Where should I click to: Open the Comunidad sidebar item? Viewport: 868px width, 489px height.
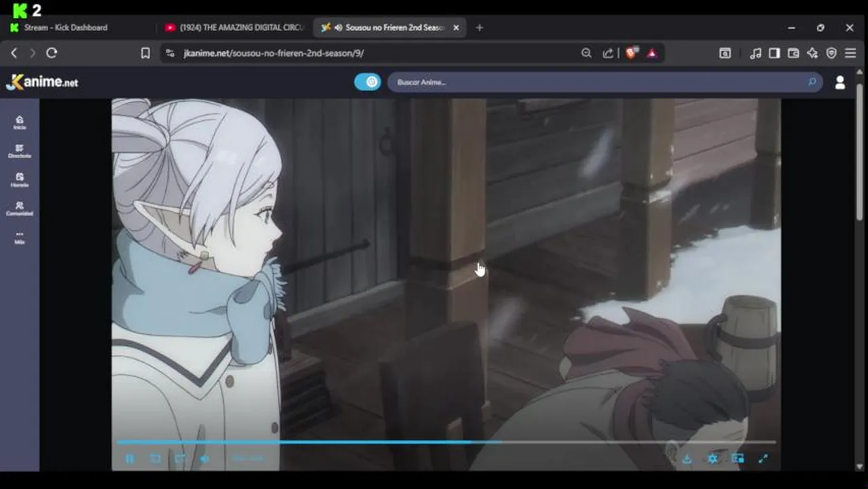tap(20, 209)
